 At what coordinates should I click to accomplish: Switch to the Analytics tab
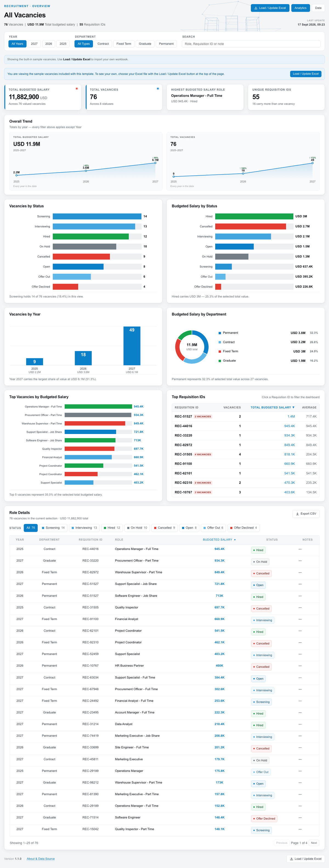click(x=300, y=8)
